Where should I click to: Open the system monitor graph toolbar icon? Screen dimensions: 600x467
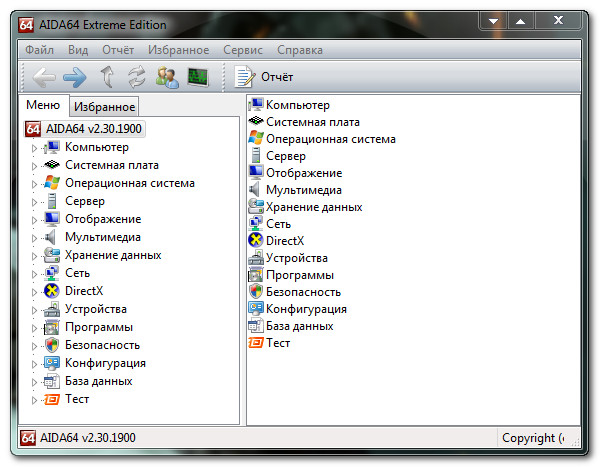click(198, 76)
